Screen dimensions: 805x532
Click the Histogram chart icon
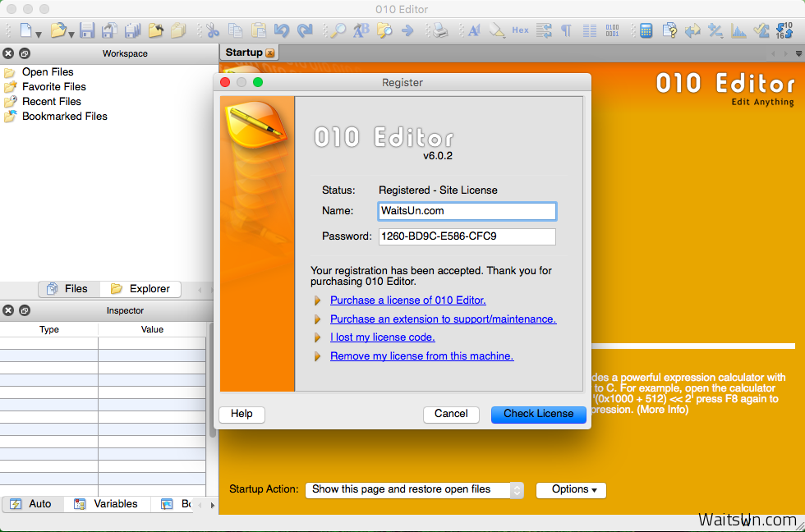click(738, 30)
